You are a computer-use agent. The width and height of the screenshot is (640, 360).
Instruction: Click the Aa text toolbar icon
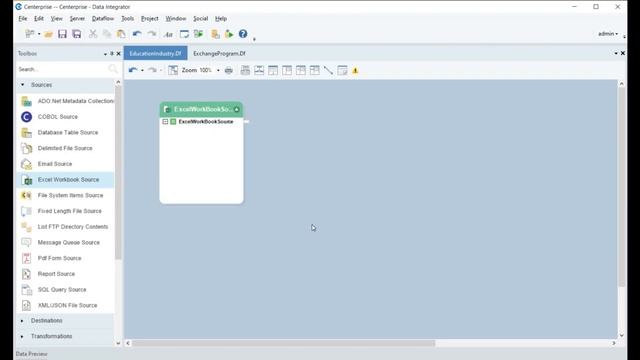[x=168, y=34]
